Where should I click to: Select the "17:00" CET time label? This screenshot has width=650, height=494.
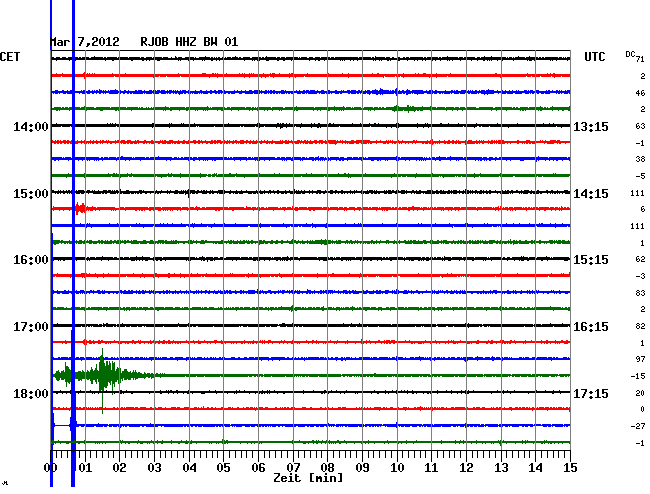pos(31,327)
